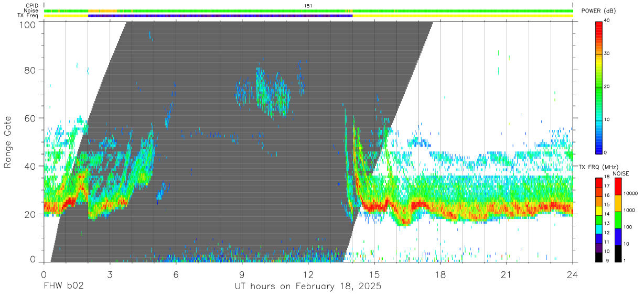Viewport: 644px width, 297px height.
Task: Click the x-axis tick label '24'
Action: (x=573, y=274)
